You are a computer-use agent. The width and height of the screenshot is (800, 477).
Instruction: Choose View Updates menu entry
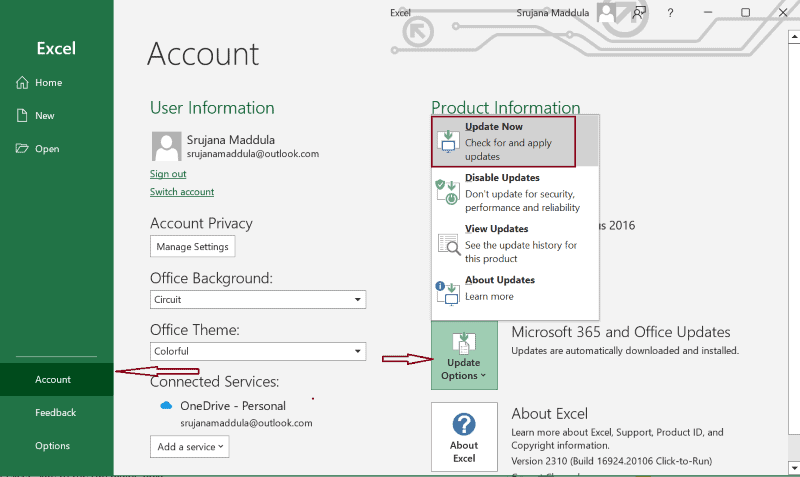point(515,243)
